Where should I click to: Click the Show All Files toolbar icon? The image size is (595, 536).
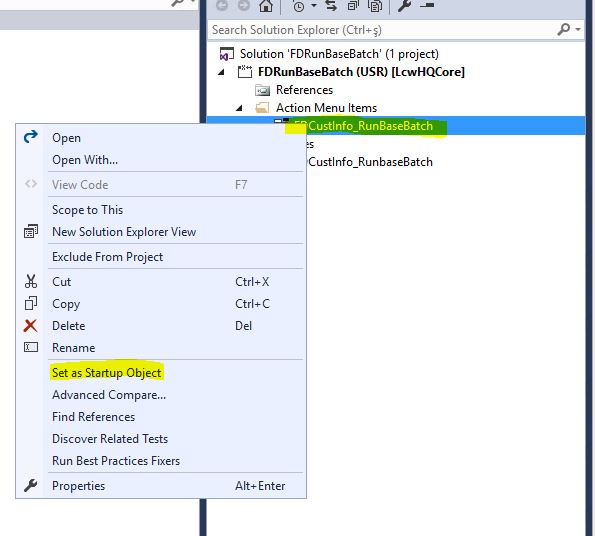[375, 5]
